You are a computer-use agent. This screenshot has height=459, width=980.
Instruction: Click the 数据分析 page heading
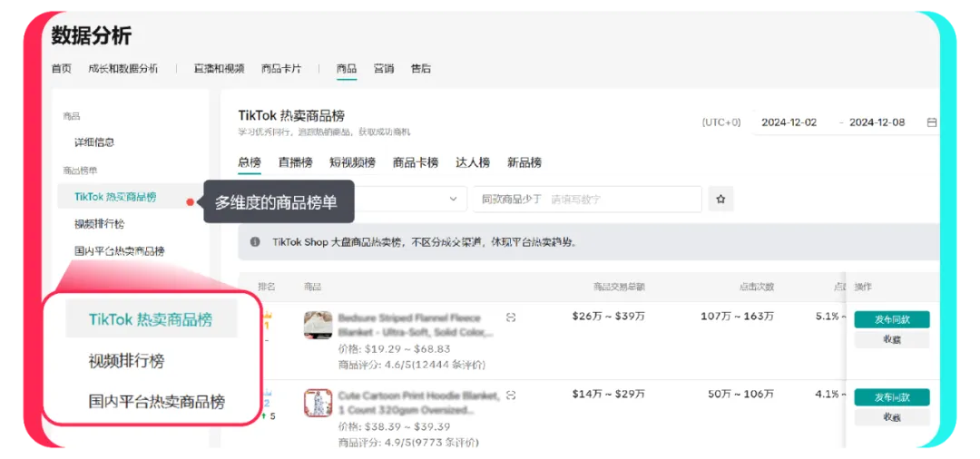(92, 35)
